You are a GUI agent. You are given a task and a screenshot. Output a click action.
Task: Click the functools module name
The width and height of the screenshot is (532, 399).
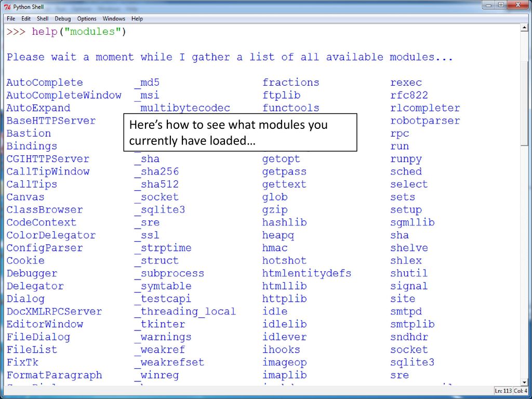click(291, 108)
